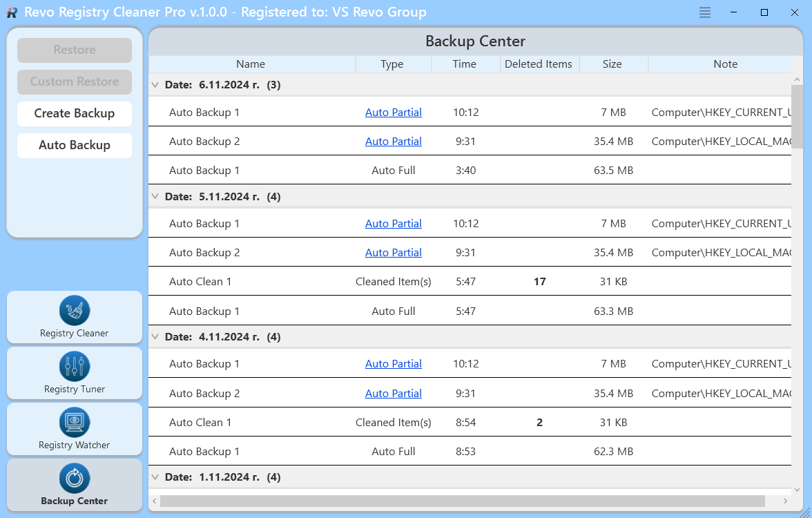
Task: Click the Auto Backup button
Action: (x=75, y=145)
